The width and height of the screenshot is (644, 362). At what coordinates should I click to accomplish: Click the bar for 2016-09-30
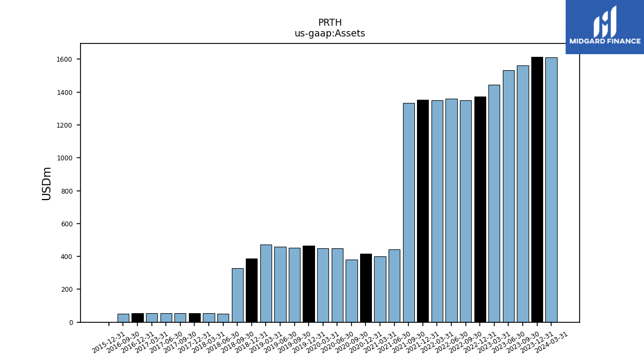click(x=123, y=318)
